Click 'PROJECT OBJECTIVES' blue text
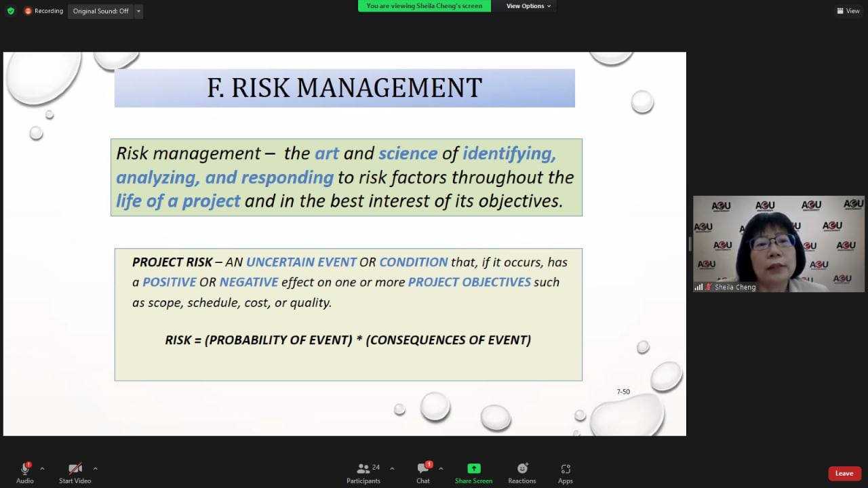The image size is (868, 488). [469, 282]
